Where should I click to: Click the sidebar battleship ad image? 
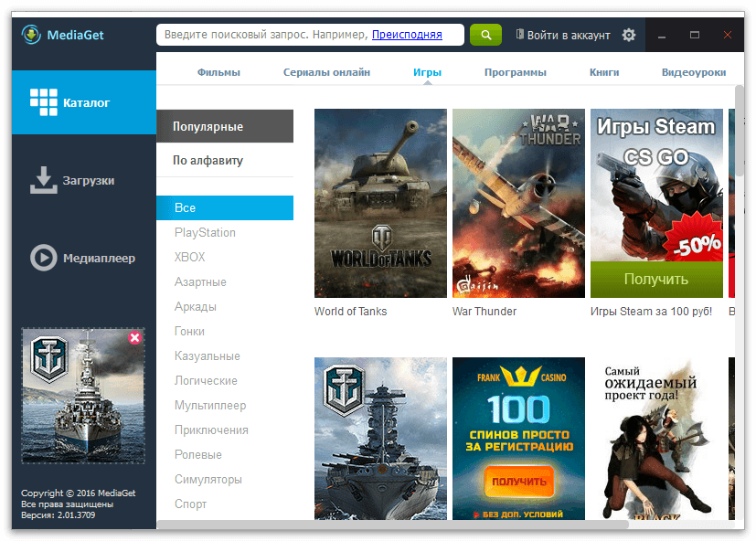pyautogui.click(x=83, y=396)
